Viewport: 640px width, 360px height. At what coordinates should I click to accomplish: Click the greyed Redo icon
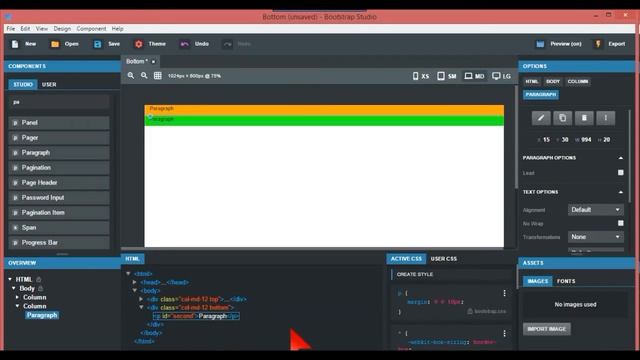point(227,44)
